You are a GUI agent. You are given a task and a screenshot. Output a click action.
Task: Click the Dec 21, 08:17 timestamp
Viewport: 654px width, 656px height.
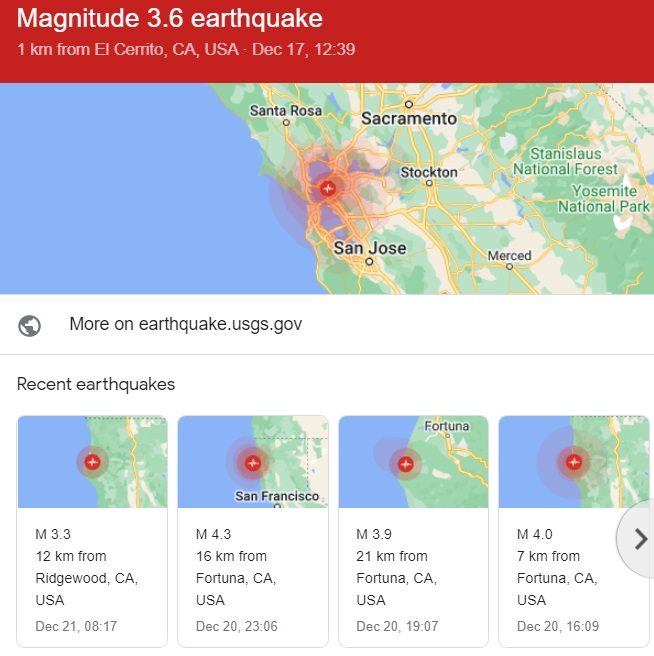pos(76,626)
